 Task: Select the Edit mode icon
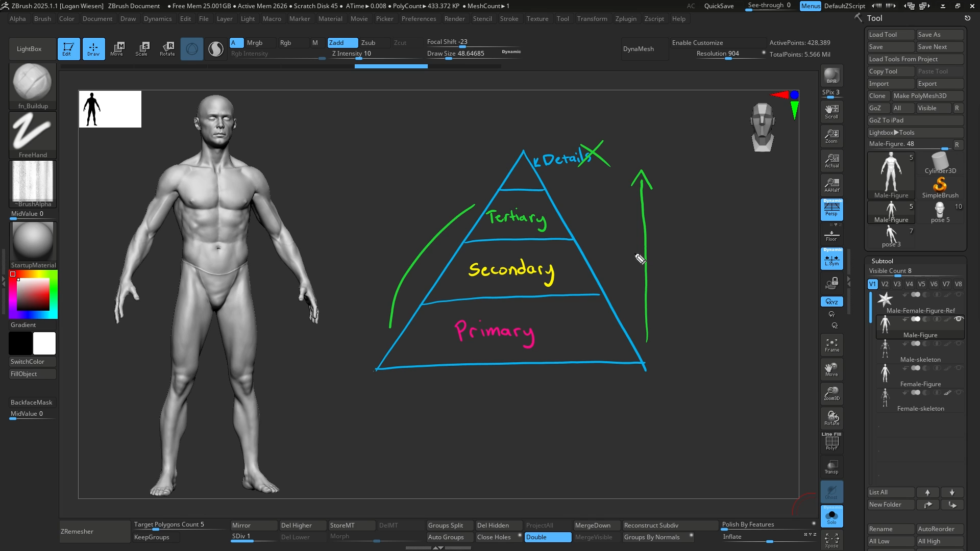click(x=69, y=48)
